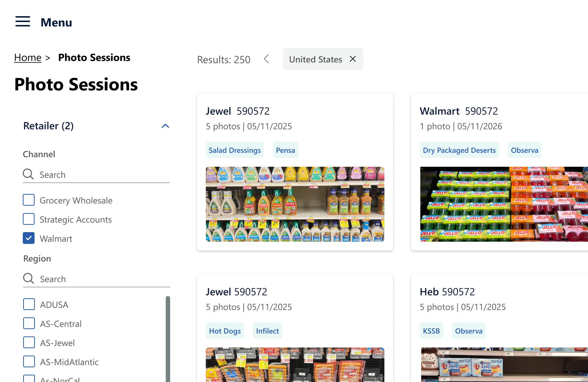Open the Heb 590572 session title

447,292
